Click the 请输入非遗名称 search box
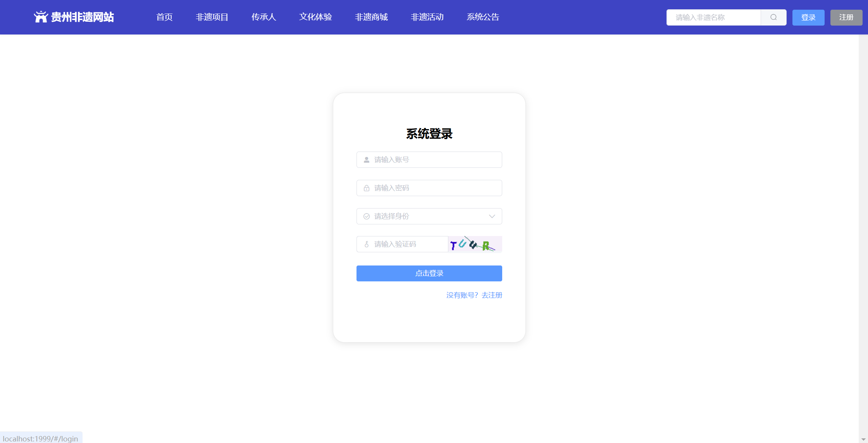This screenshot has height=443, width=868. [x=713, y=17]
